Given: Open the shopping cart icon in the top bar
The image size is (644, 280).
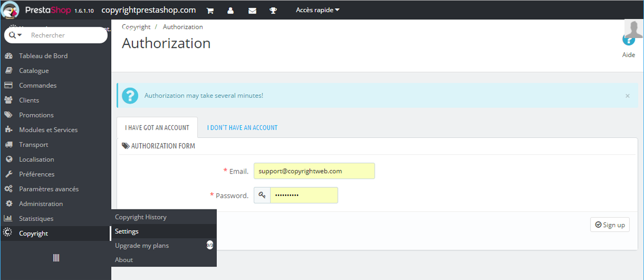Looking at the screenshot, I should coord(210,11).
